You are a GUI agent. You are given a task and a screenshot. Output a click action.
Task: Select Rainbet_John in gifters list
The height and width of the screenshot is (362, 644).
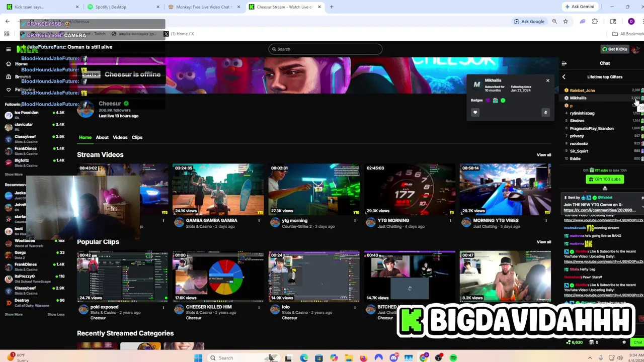(582, 90)
